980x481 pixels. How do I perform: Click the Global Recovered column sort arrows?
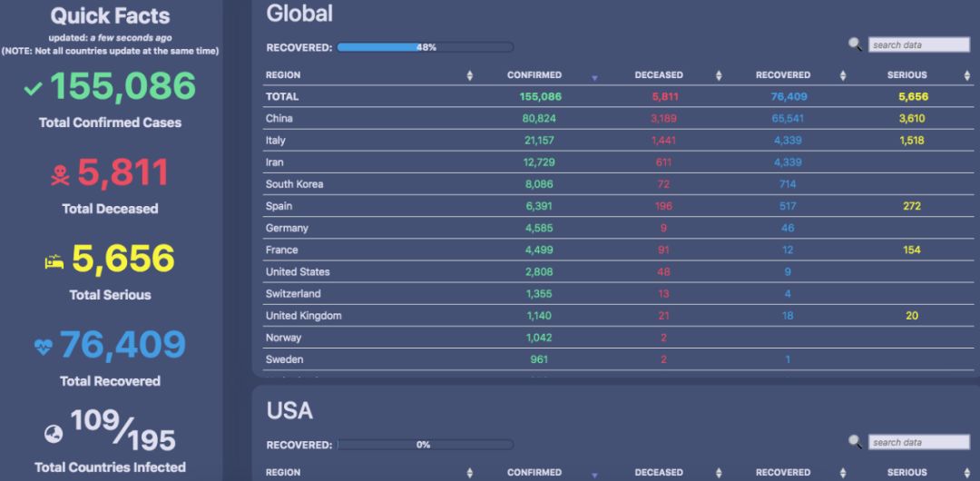click(843, 75)
